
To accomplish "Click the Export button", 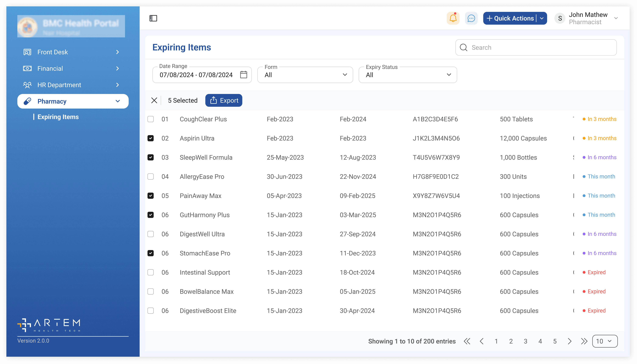I will pyautogui.click(x=224, y=101).
